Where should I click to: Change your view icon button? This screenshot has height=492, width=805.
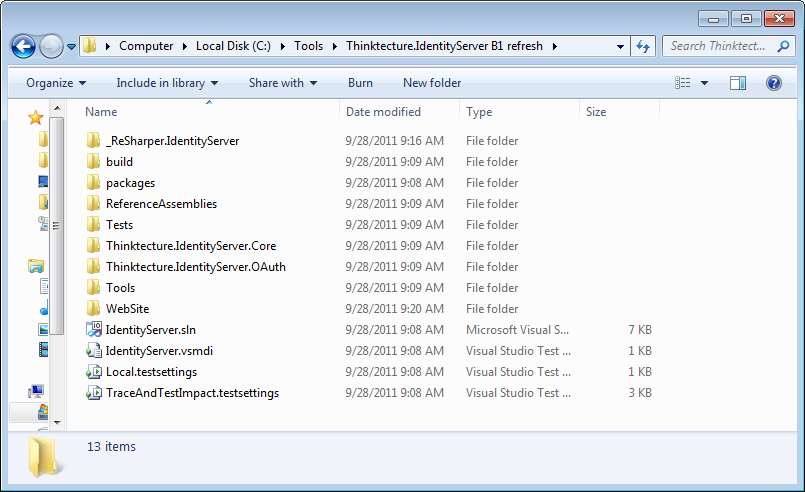[x=683, y=83]
